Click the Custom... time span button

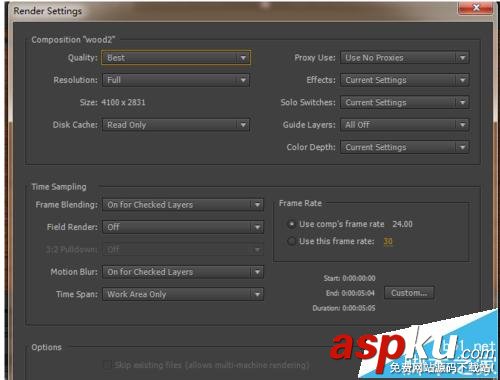coord(409,293)
